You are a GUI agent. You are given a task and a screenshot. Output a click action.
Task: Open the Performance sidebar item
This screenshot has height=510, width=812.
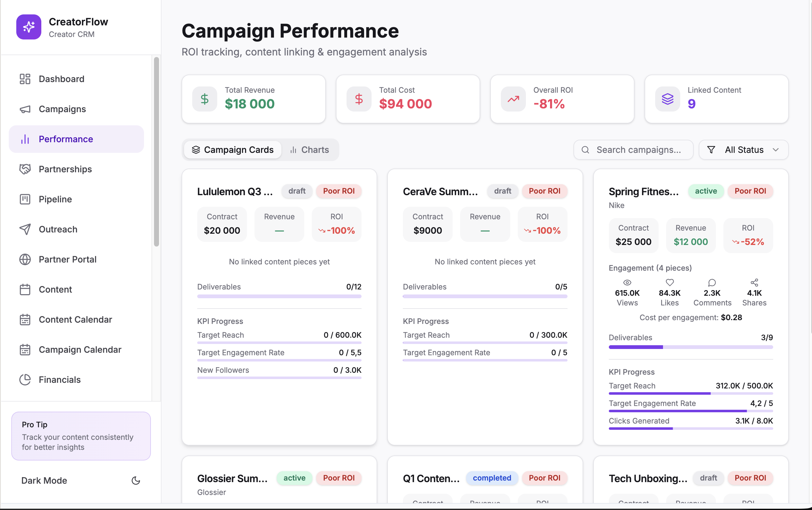coord(76,139)
